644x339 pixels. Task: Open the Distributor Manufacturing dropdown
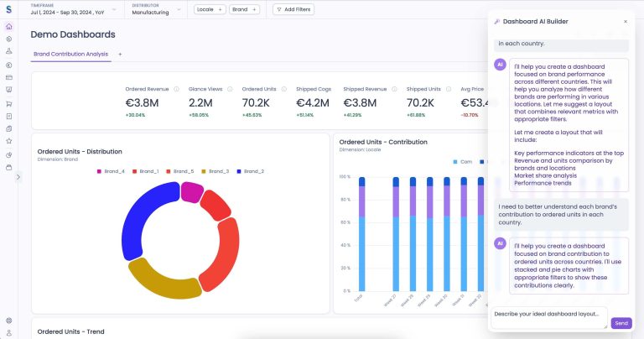(x=158, y=9)
